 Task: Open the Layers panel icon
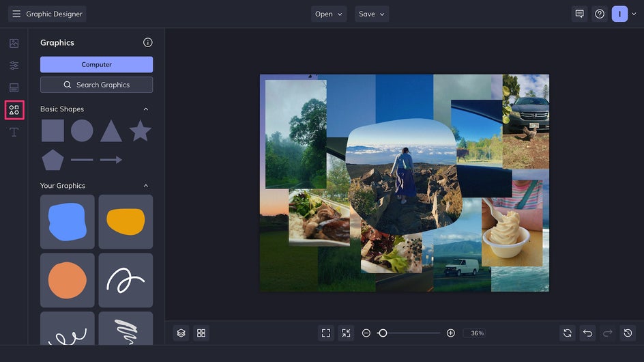pos(181,333)
